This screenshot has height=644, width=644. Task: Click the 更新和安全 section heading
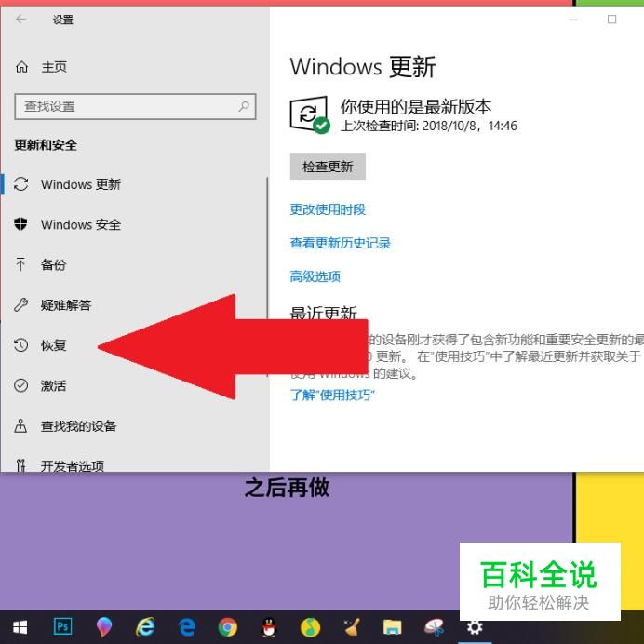coord(46,145)
